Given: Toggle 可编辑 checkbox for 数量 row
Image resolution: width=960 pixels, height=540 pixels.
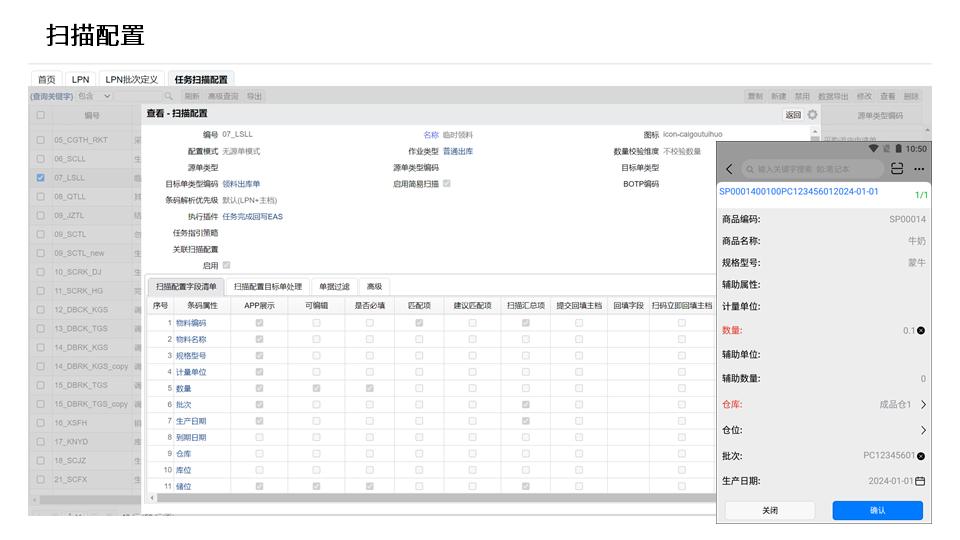Looking at the screenshot, I should point(316,388).
